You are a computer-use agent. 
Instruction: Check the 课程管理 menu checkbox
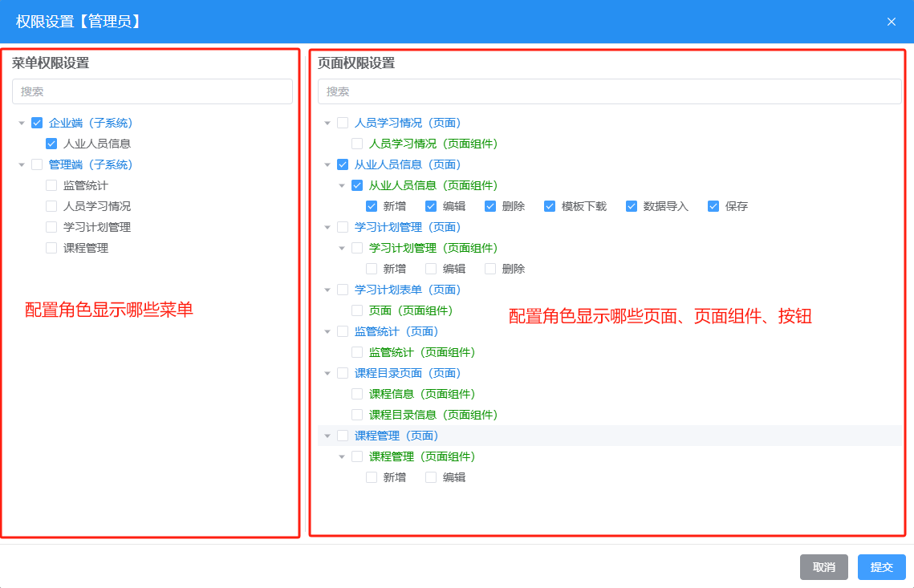click(x=51, y=249)
